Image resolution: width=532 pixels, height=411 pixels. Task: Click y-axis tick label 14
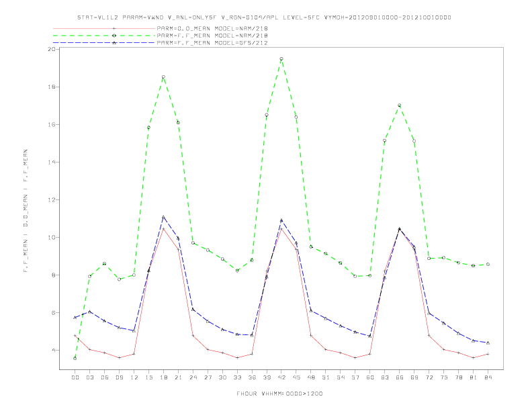pyautogui.click(x=52, y=162)
